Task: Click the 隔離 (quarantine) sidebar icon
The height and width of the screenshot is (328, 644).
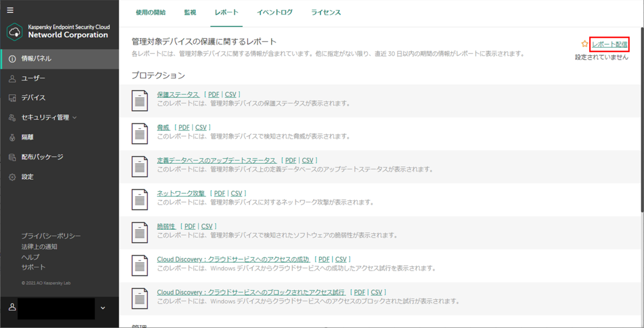Action: (x=12, y=137)
